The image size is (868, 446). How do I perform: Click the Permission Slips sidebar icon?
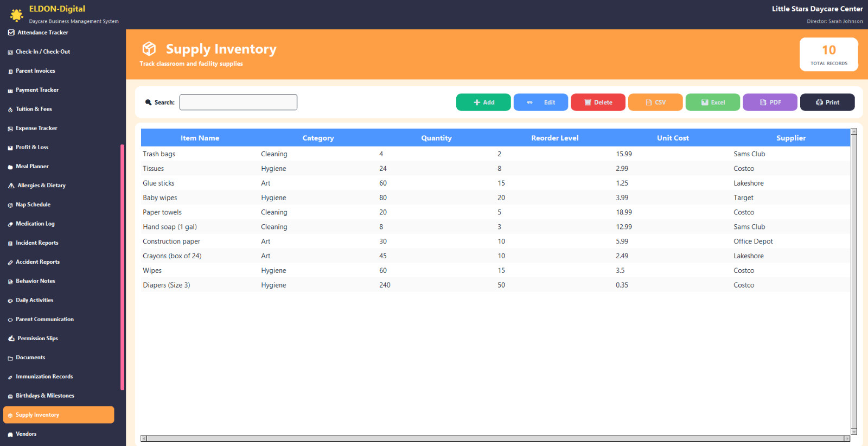coord(11,339)
